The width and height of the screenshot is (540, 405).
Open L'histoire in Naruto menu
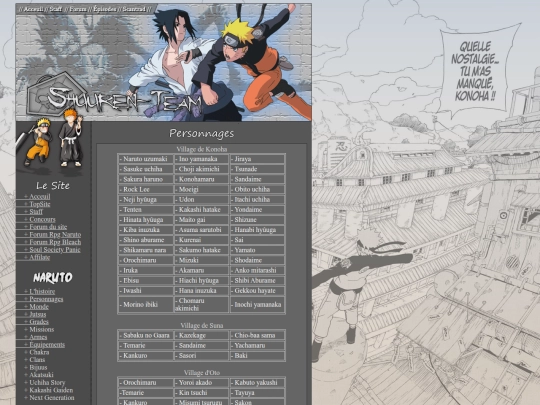[42, 291]
